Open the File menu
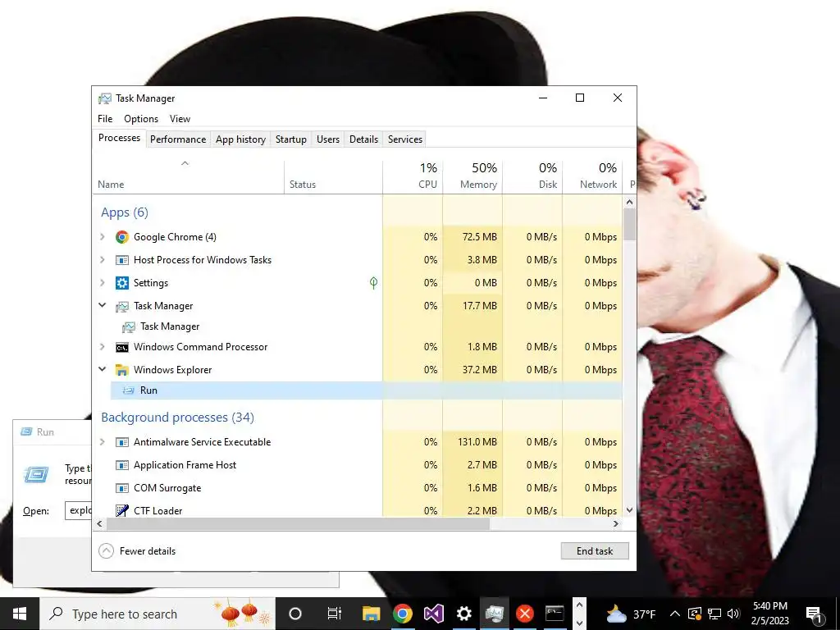Viewport: 840px width, 630px height. pos(105,119)
